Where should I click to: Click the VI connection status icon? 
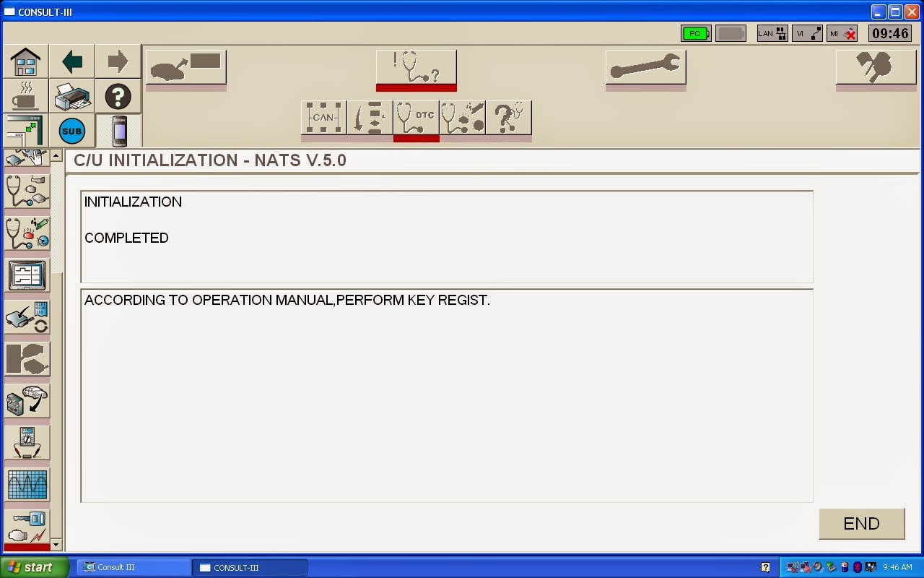807,33
